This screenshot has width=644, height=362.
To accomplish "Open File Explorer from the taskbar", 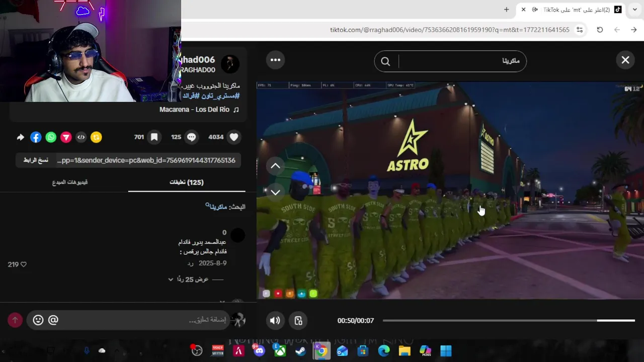I will [x=405, y=350].
